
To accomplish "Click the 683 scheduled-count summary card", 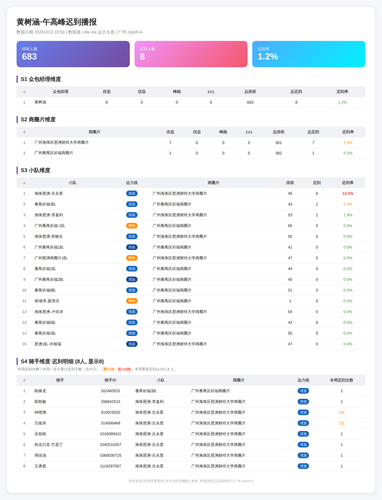I will coord(73,54).
